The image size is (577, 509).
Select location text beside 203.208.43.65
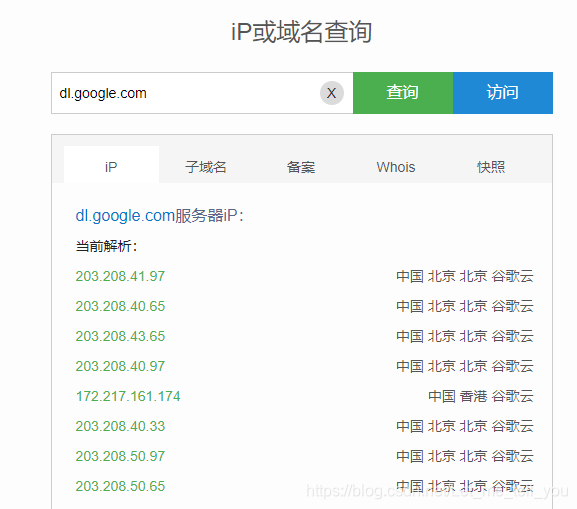pos(465,336)
